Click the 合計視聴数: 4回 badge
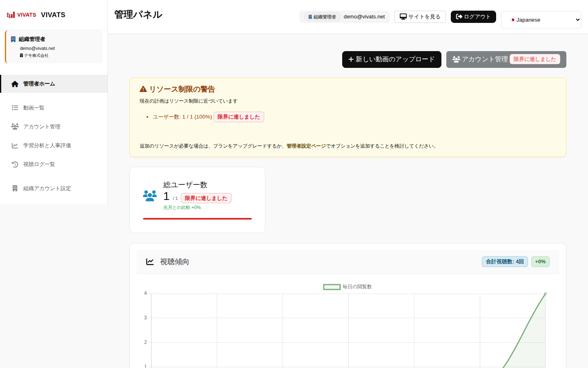Image resolution: width=588 pixels, height=368 pixels. tap(505, 262)
